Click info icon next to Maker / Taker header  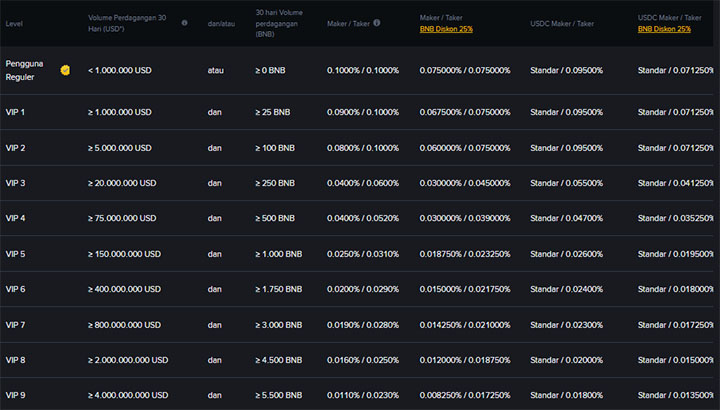377,23
